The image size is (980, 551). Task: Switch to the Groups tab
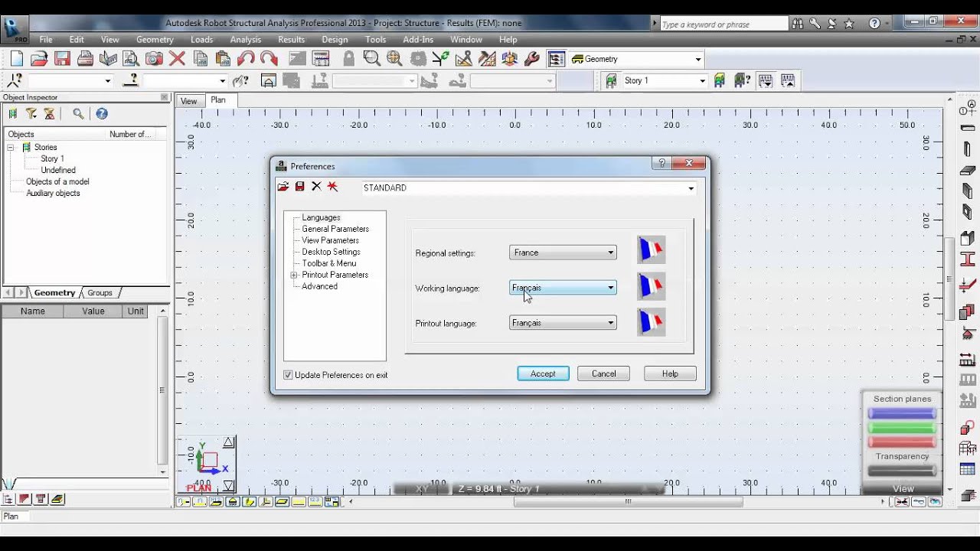[x=100, y=292]
